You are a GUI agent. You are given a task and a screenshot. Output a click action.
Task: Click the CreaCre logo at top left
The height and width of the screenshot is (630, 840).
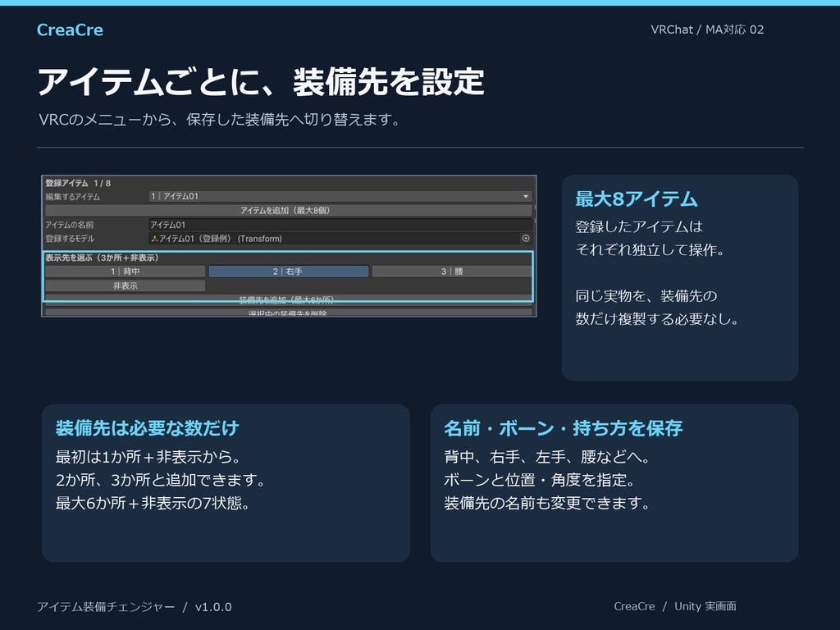pos(71,30)
